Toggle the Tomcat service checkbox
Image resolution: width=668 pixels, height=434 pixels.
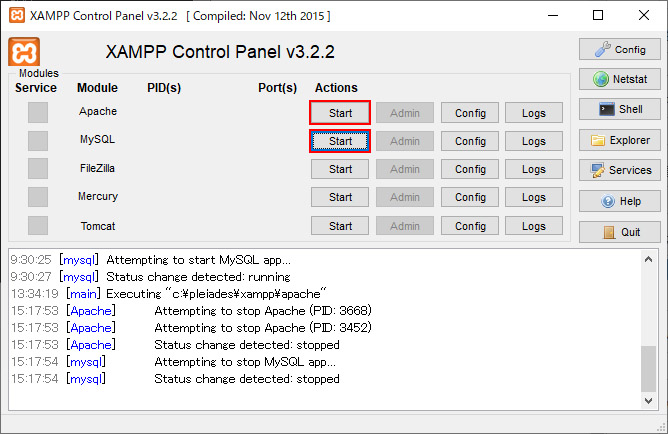pos(38,225)
